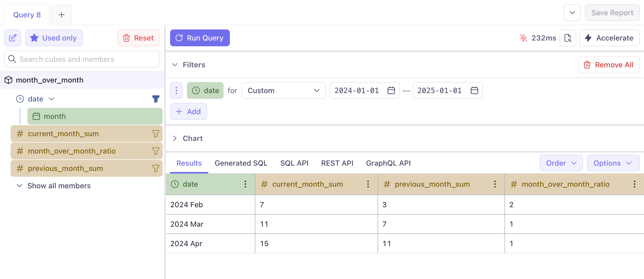Select the month_over_month cube
Viewport: 644px width, 279px height.
pos(82,80)
